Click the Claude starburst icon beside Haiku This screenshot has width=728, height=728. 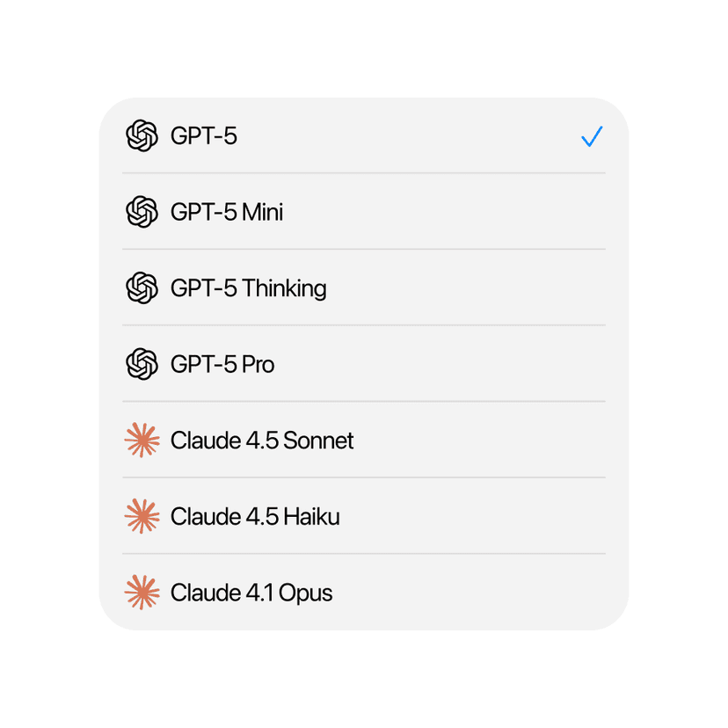tap(142, 516)
